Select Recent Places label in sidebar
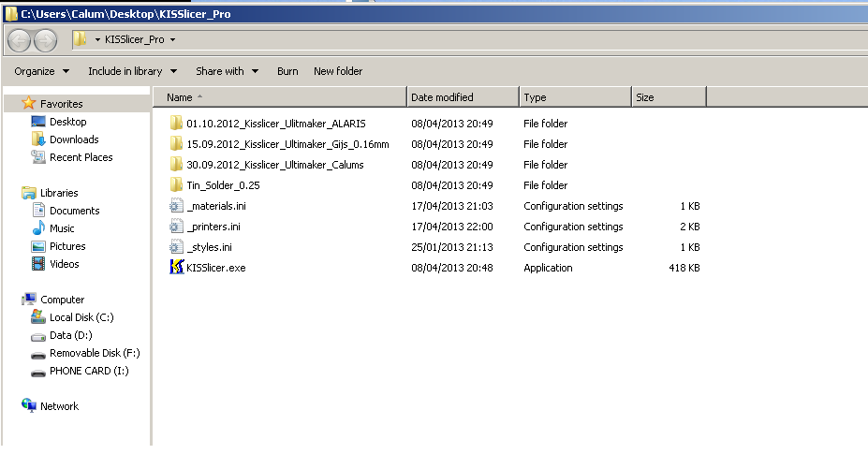Image resolution: width=868 pixels, height=469 pixels. pyautogui.click(x=81, y=157)
